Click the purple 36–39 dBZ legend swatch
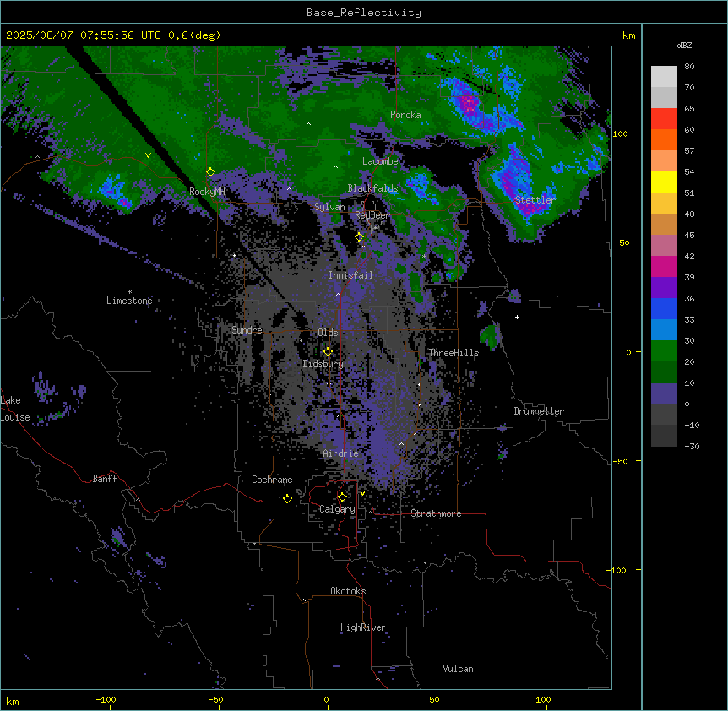728x711 pixels. (x=664, y=288)
